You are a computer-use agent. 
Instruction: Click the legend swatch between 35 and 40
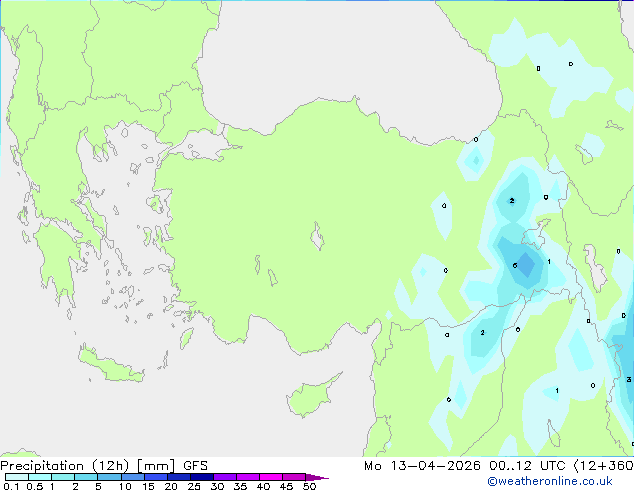click(x=248, y=477)
